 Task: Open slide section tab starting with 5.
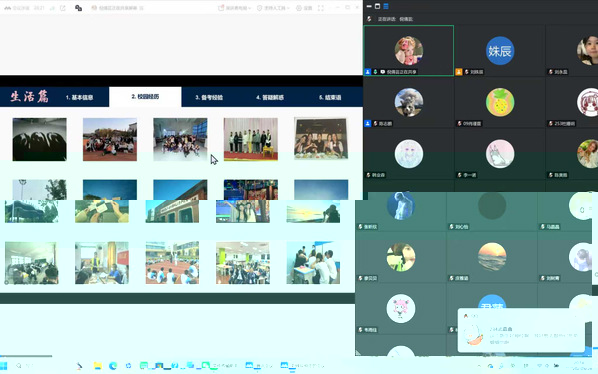(x=330, y=97)
